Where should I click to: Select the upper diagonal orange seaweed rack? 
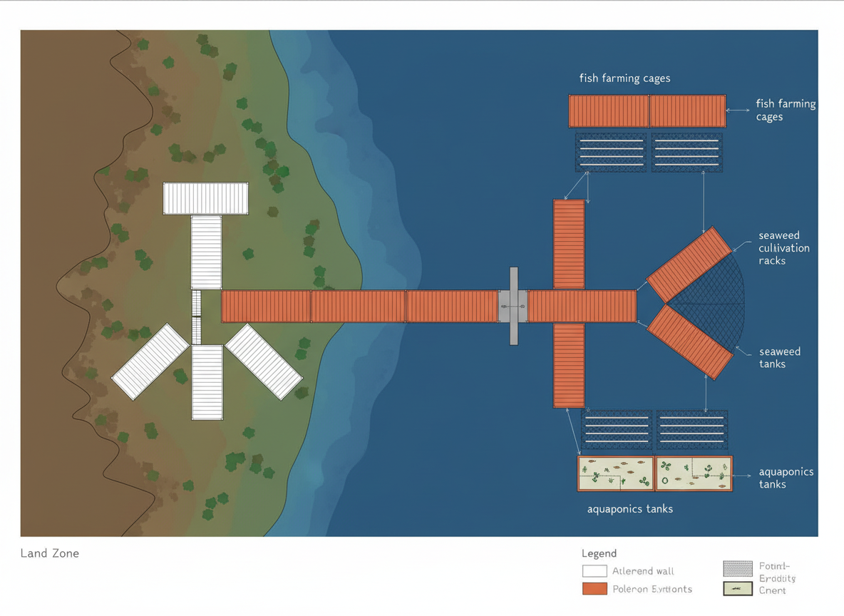[x=689, y=265]
